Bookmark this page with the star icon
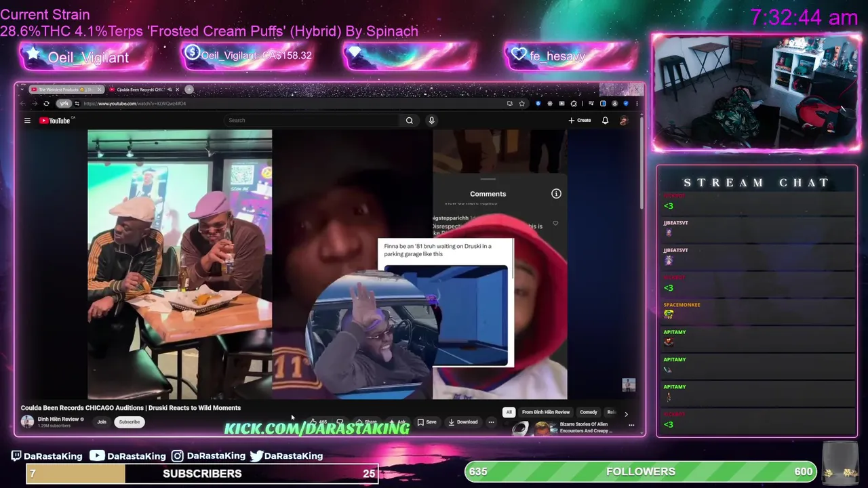 click(x=521, y=104)
